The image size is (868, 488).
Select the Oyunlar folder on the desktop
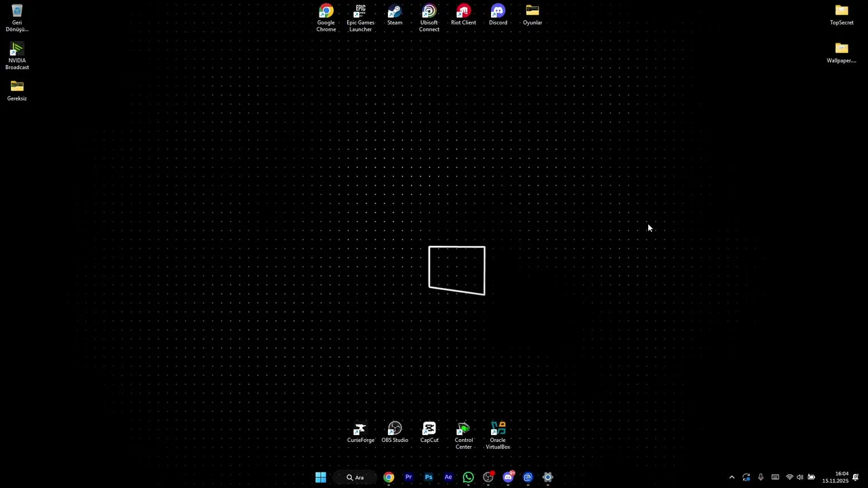[532, 15]
